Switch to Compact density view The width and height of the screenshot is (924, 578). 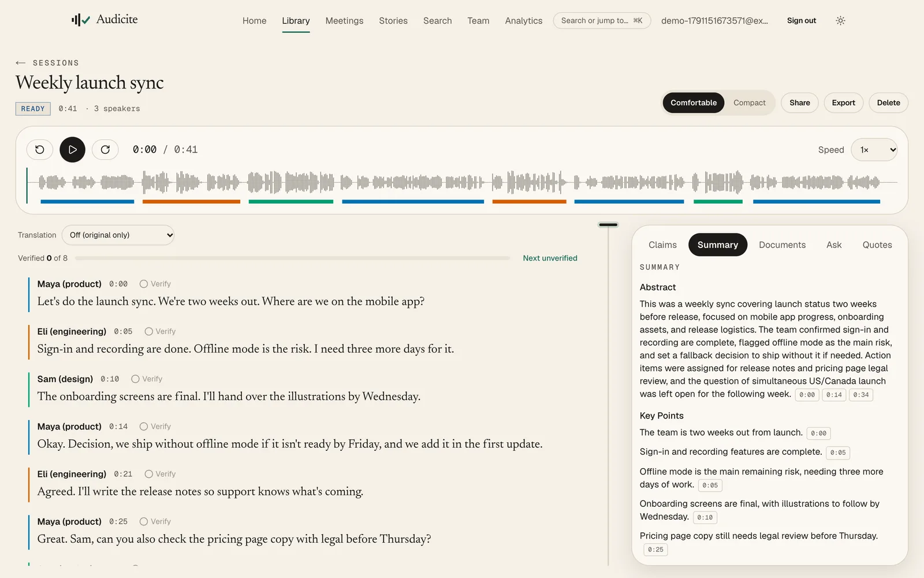[x=750, y=103]
